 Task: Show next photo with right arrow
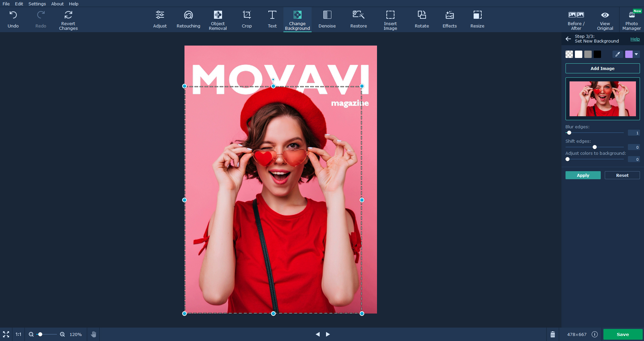(328, 334)
